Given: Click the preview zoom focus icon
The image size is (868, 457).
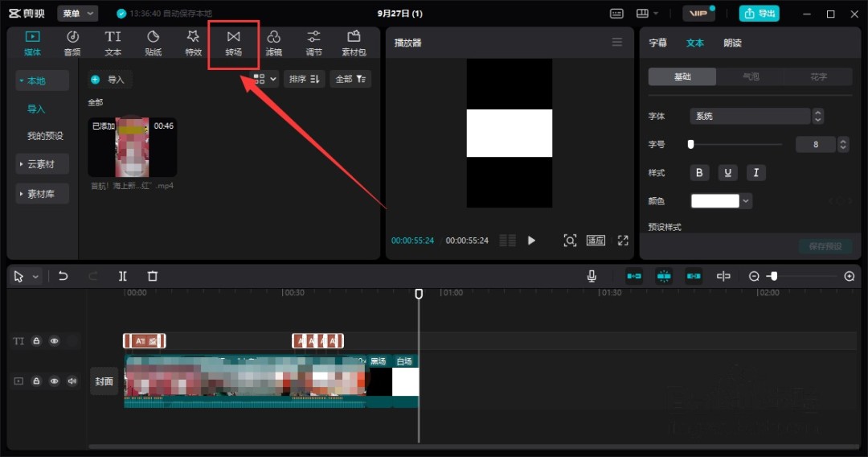Looking at the screenshot, I should click(570, 241).
